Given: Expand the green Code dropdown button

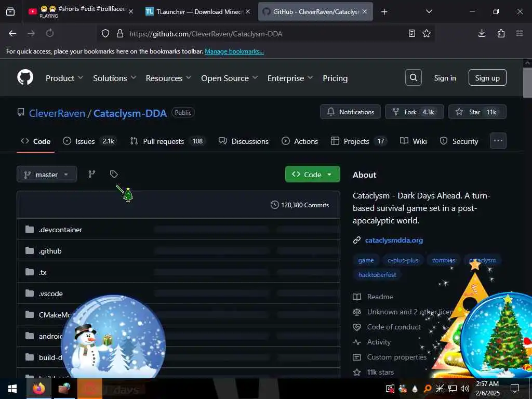Looking at the screenshot, I should pyautogui.click(x=312, y=174).
